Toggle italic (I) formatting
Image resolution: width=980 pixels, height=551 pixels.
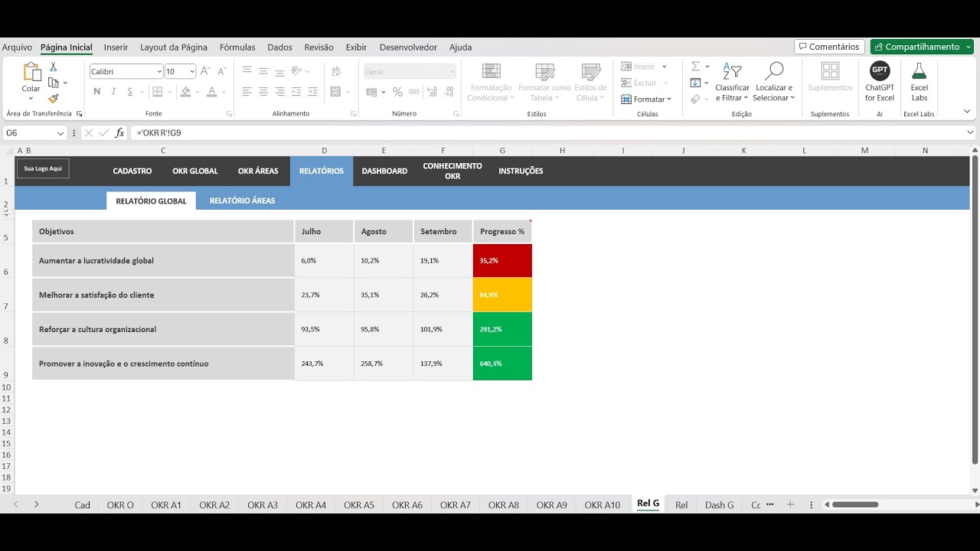[114, 92]
